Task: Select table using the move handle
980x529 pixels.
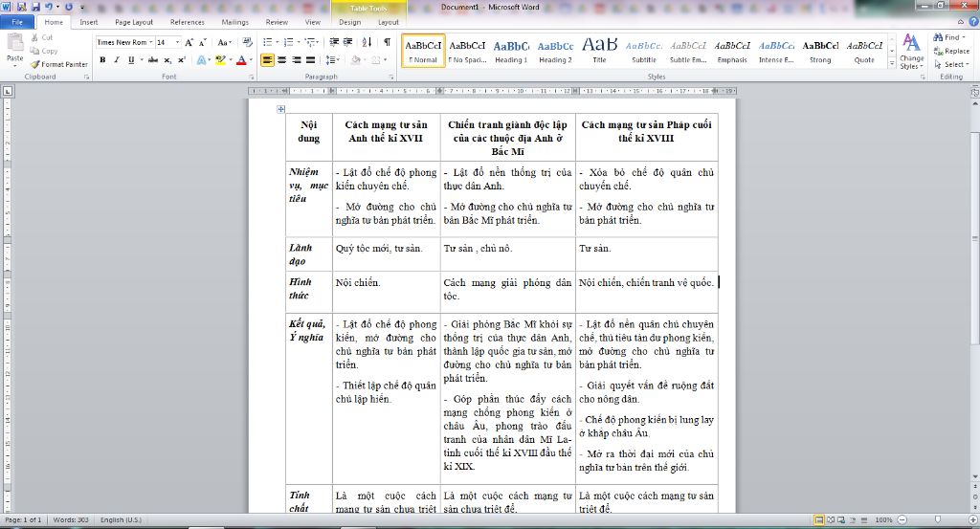Action: tap(280, 109)
